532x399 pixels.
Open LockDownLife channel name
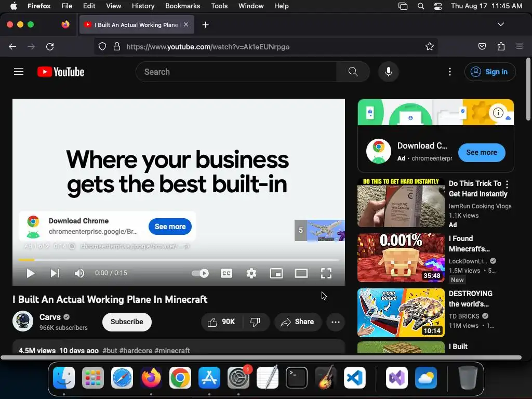(x=468, y=261)
